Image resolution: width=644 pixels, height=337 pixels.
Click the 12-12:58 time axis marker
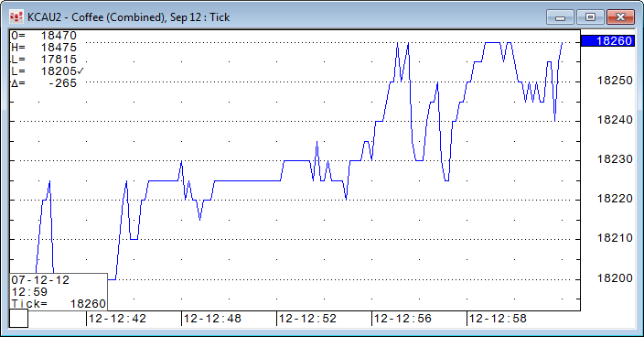[x=498, y=319]
